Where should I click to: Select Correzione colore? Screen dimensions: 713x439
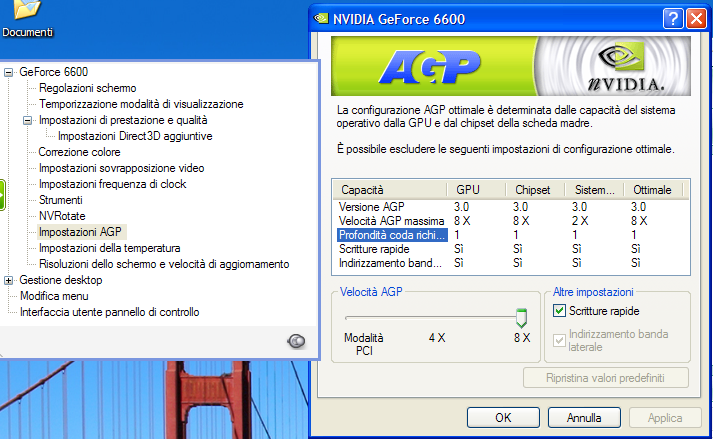pos(80,152)
